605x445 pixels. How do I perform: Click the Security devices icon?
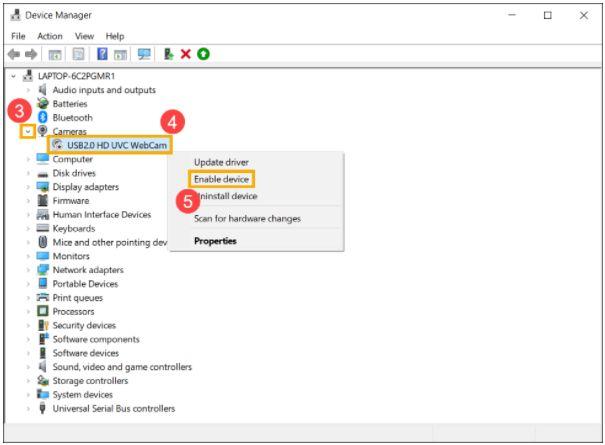click(x=42, y=325)
